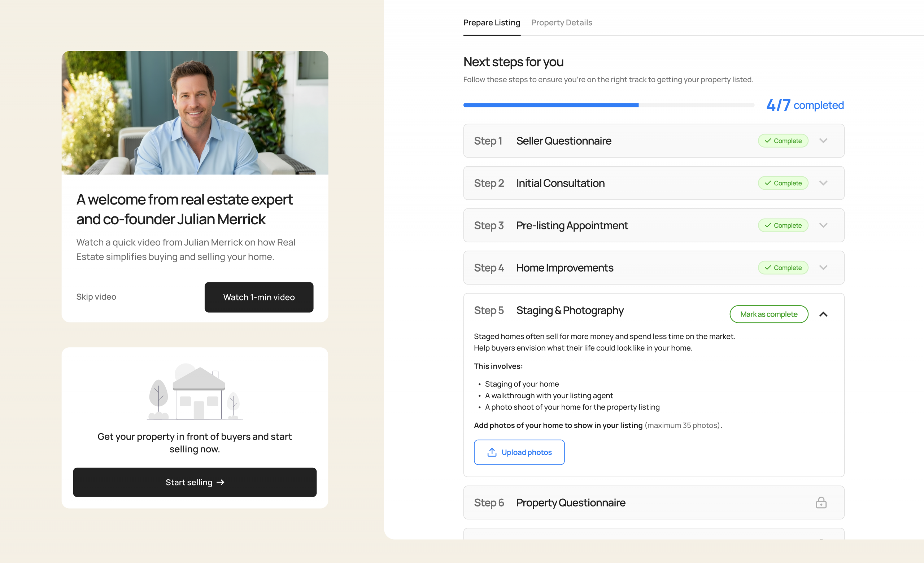Click Step 3 Complete checkmark badge
Viewport: 924px width, 563px height.
tap(783, 225)
